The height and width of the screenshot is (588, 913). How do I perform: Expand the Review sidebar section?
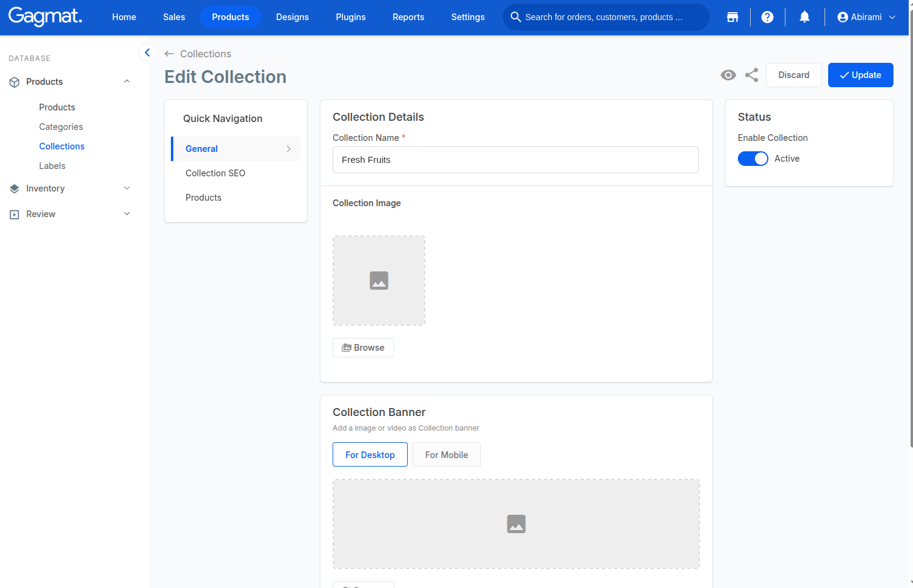click(x=127, y=214)
